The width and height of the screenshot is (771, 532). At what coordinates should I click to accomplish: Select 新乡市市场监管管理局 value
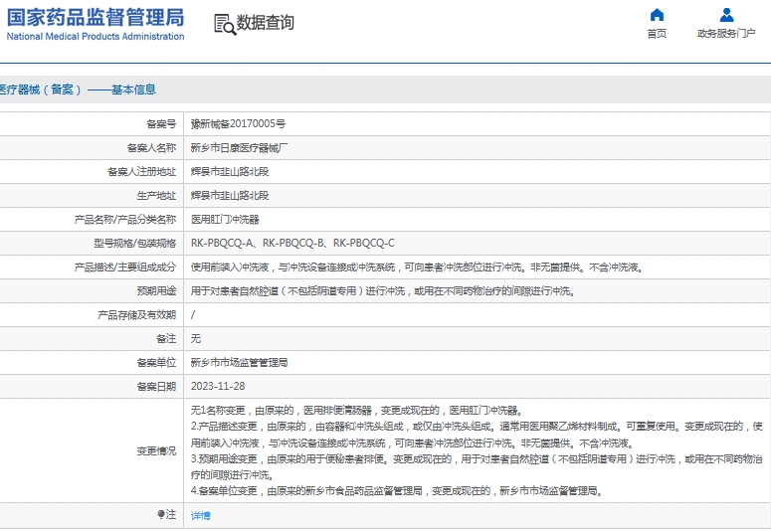coord(240,362)
